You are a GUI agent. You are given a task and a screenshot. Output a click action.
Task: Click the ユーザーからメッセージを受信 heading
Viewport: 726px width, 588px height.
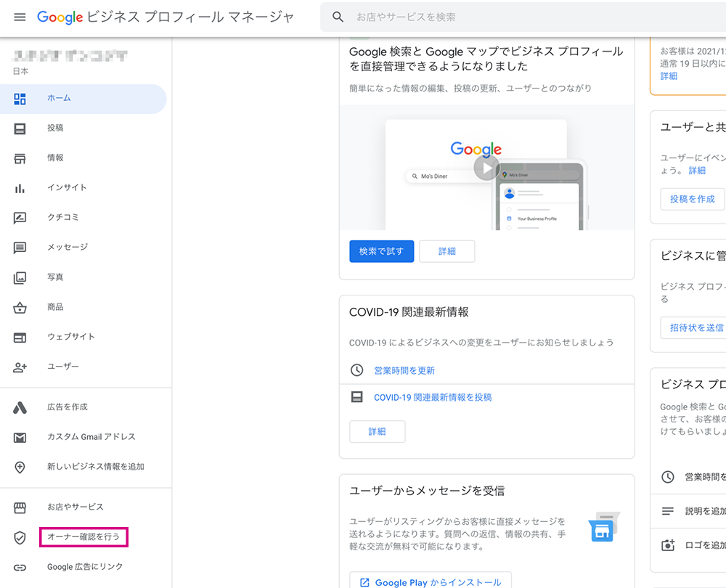point(427,491)
